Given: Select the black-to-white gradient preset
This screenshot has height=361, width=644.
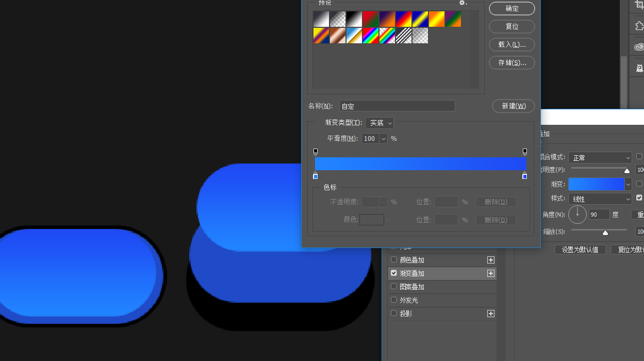Looking at the screenshot, I should 354,19.
